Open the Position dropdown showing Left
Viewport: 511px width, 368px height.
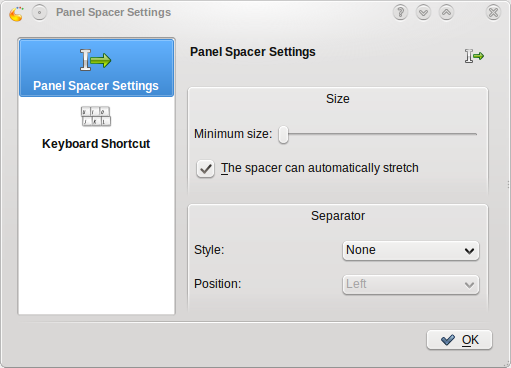click(x=411, y=284)
